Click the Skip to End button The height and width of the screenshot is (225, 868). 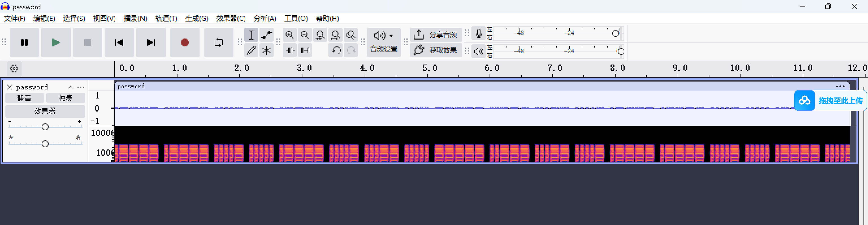tap(151, 42)
